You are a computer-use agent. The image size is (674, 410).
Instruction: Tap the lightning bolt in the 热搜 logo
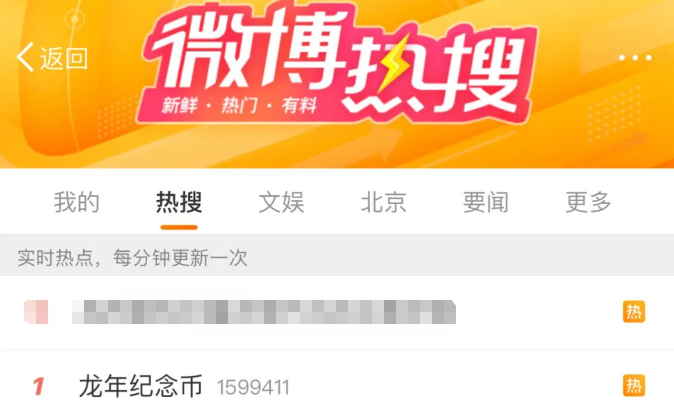pyautogui.click(x=393, y=63)
